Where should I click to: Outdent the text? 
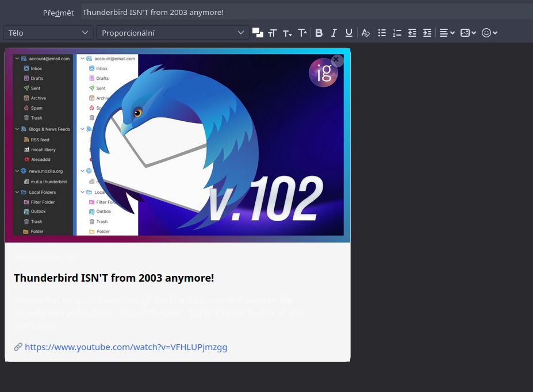[412, 33]
